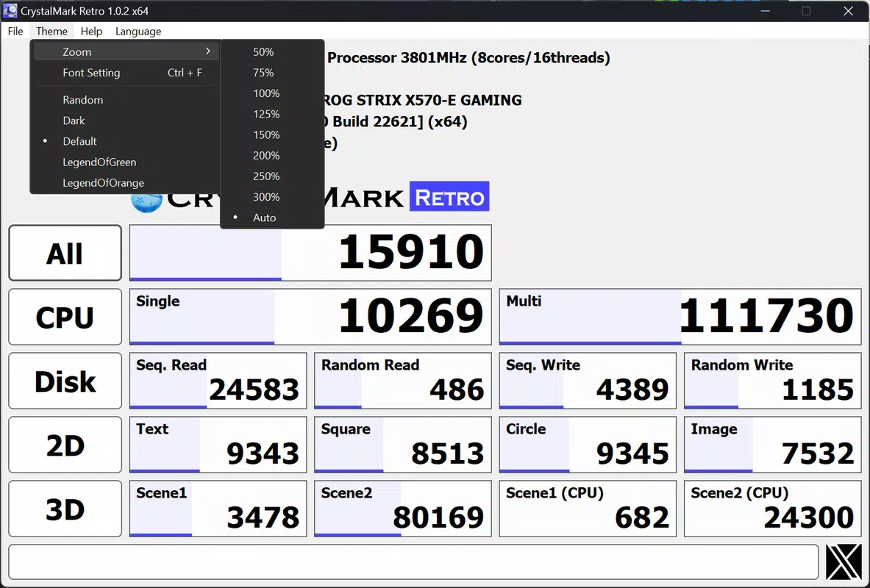Open the Help menu
The image size is (870, 588).
tap(91, 31)
